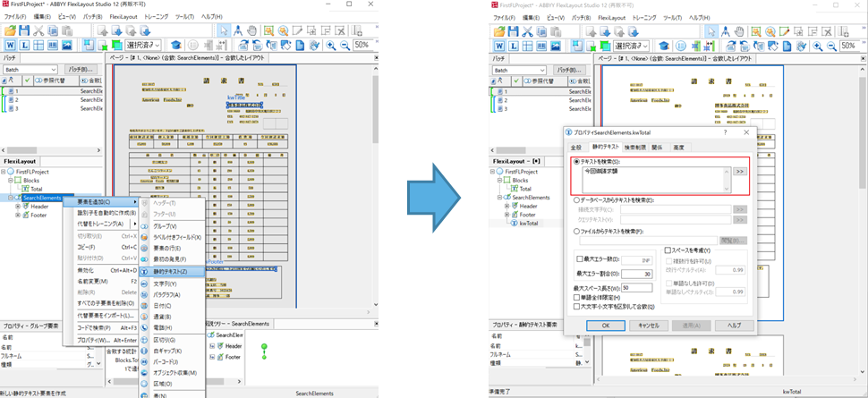Activate the hand pan tool in right window

click(740, 31)
